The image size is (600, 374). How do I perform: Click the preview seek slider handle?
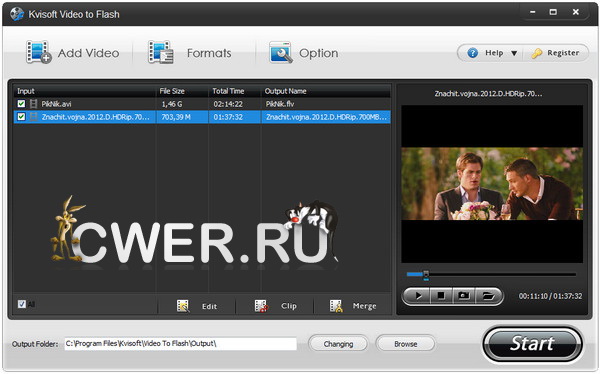426,274
